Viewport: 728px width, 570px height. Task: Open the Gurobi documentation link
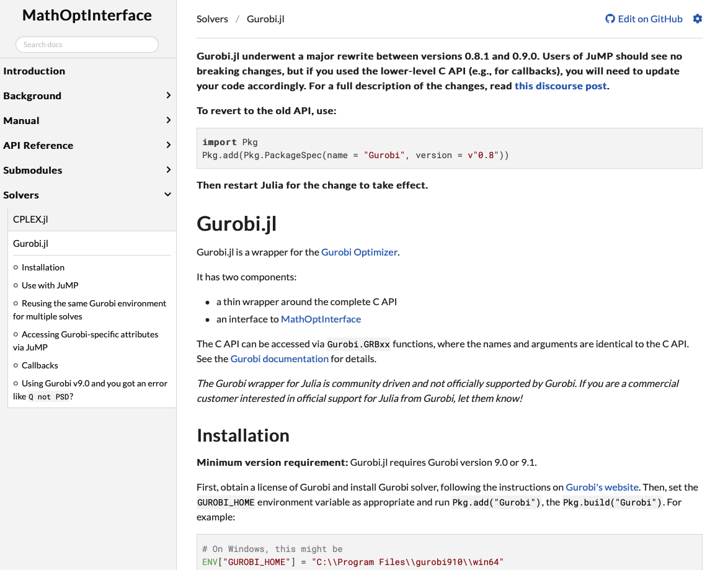pos(280,359)
